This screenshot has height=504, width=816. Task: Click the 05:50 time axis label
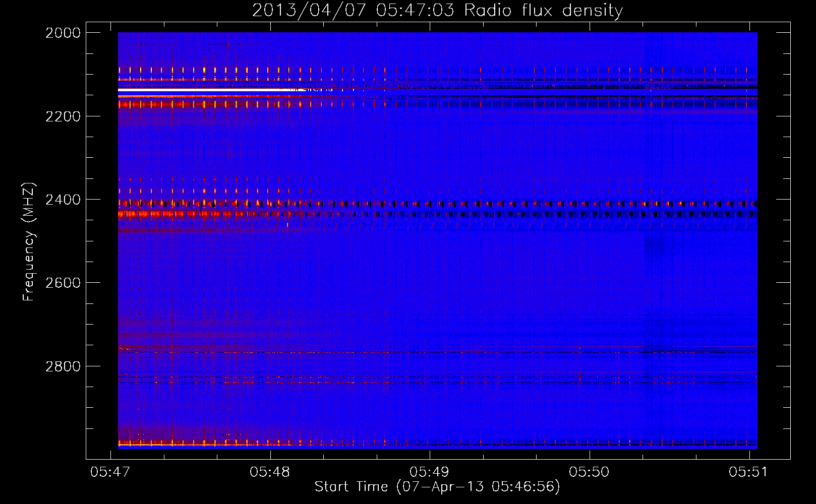tap(589, 472)
